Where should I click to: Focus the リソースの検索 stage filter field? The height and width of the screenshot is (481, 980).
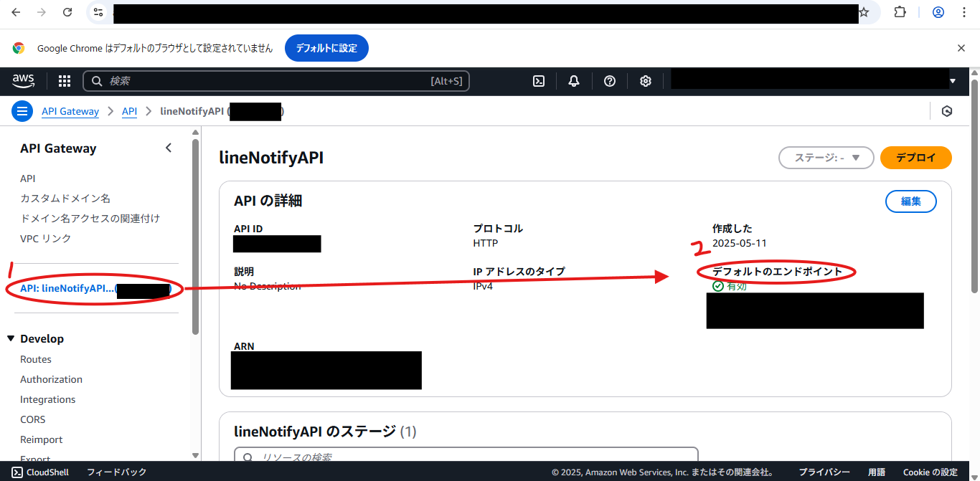[x=466, y=454]
